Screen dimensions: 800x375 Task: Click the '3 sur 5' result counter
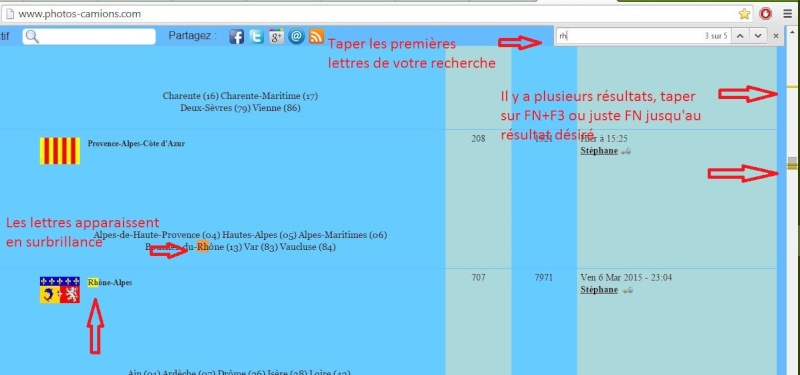coord(716,36)
